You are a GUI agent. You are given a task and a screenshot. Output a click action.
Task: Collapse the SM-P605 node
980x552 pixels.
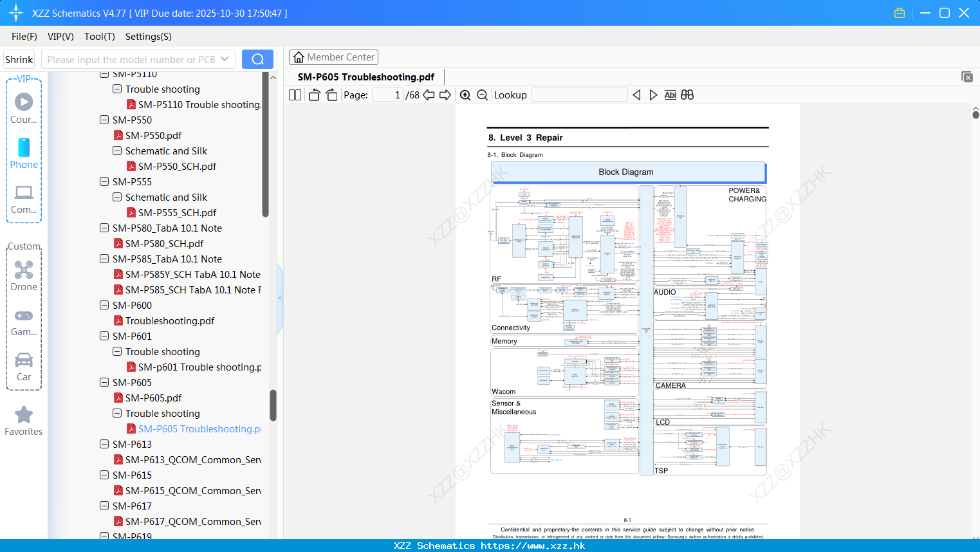click(x=104, y=382)
